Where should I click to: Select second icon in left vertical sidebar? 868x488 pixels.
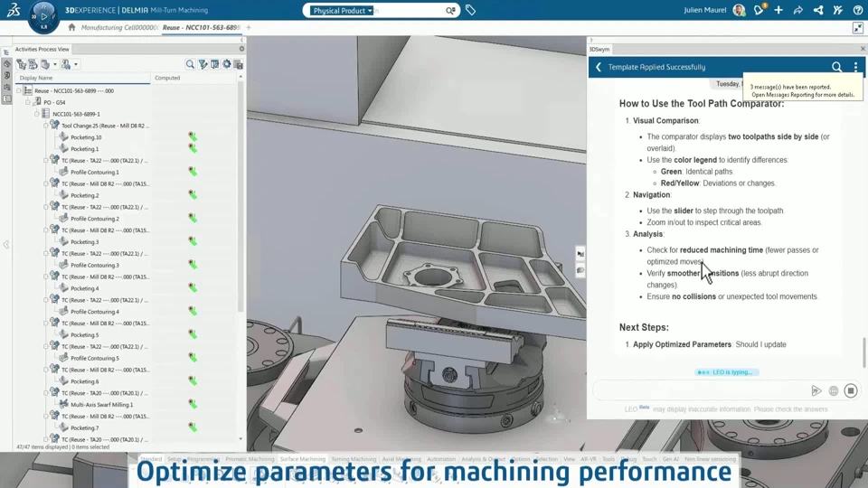pos(6,64)
